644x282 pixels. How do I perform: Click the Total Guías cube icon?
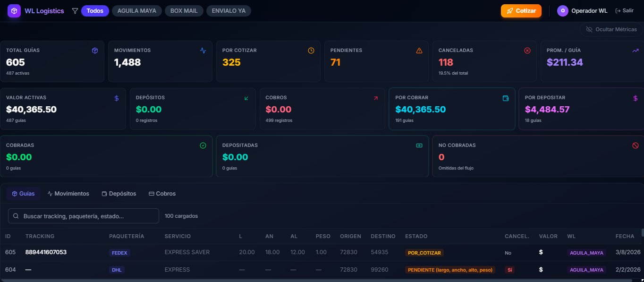95,51
